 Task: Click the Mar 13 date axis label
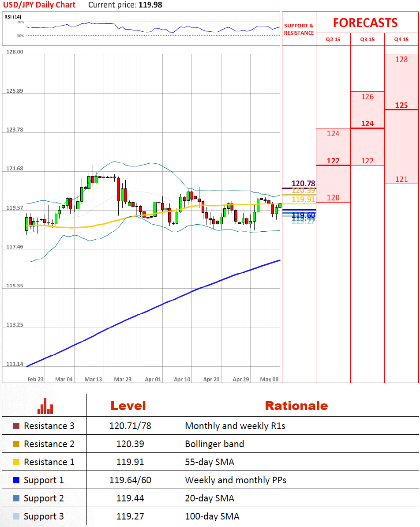click(93, 380)
